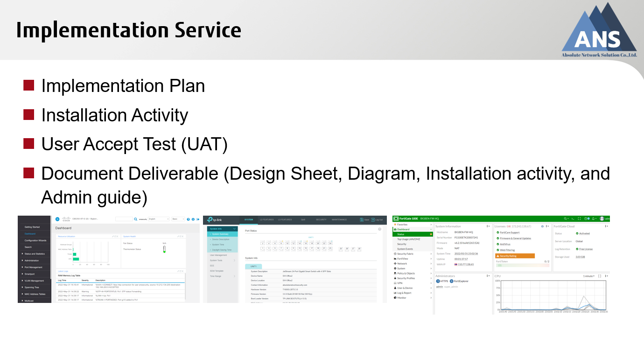Click the FortiToken usage progress bar
This screenshot has width=644, height=344.
(x=523, y=265)
